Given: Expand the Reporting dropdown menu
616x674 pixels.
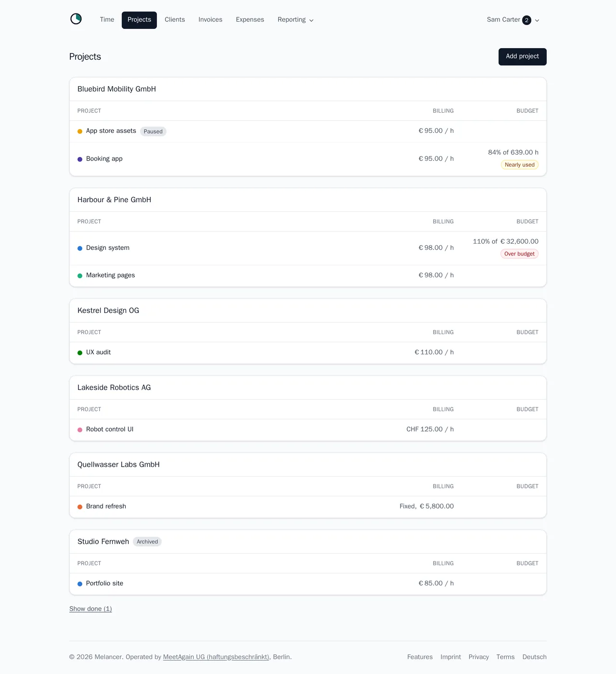Looking at the screenshot, I should pyautogui.click(x=295, y=20).
